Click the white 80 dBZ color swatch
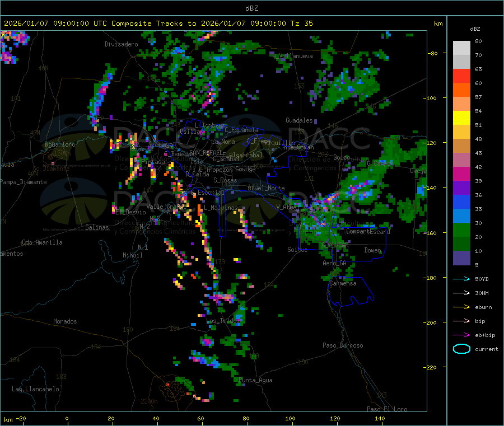The height and width of the screenshot is (426, 504). (461, 48)
